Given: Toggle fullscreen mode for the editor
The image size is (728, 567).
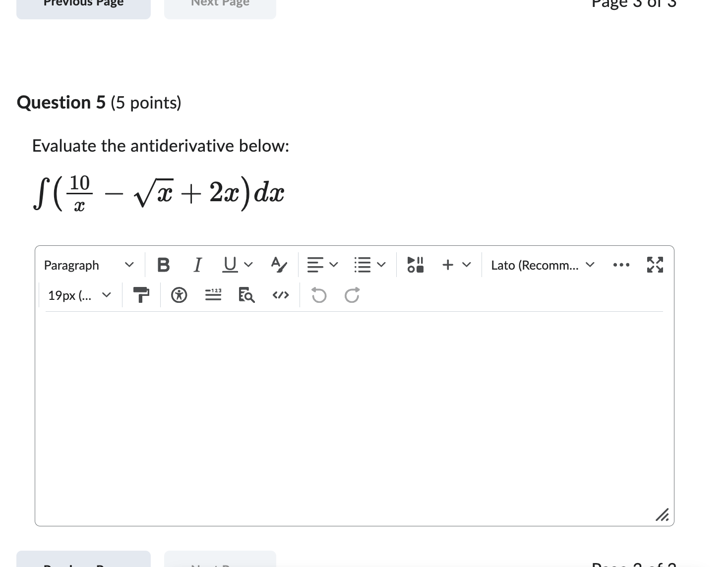Looking at the screenshot, I should pyautogui.click(x=655, y=265).
